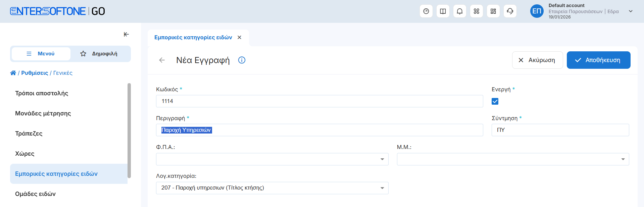
Task: Select Ομάδες ειδών in the sidebar
Action: tap(35, 194)
